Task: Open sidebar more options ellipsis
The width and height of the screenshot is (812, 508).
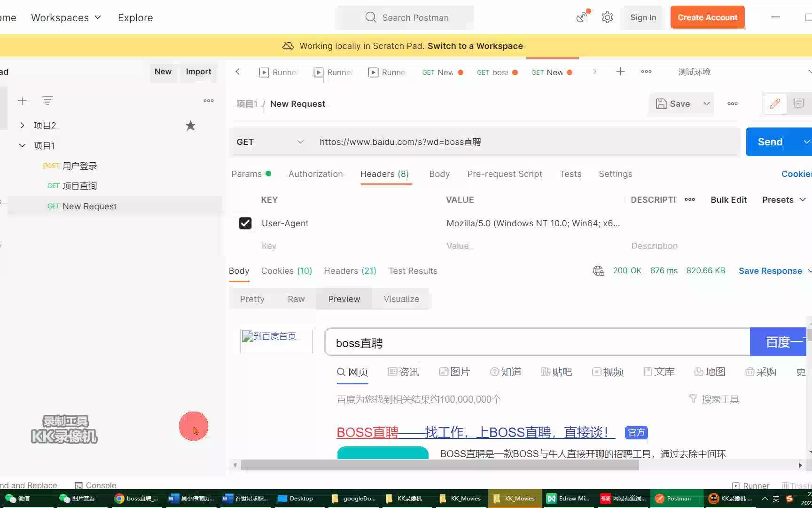Action: coord(209,101)
